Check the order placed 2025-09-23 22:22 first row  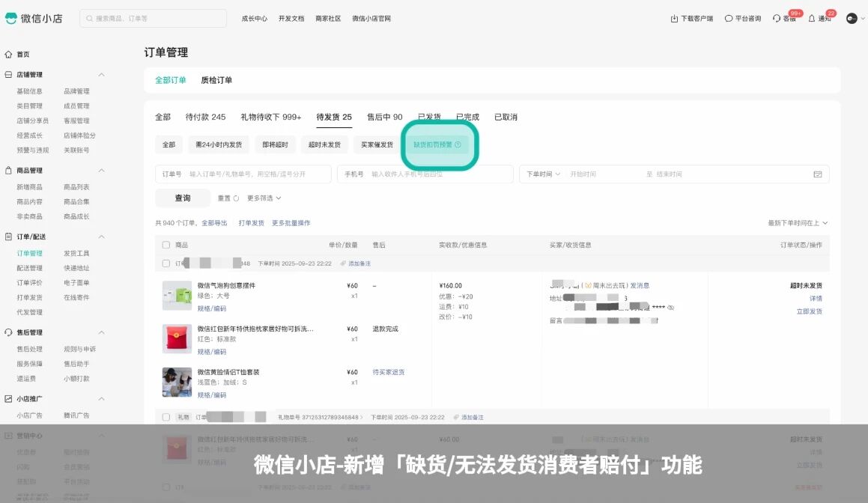coord(166,263)
